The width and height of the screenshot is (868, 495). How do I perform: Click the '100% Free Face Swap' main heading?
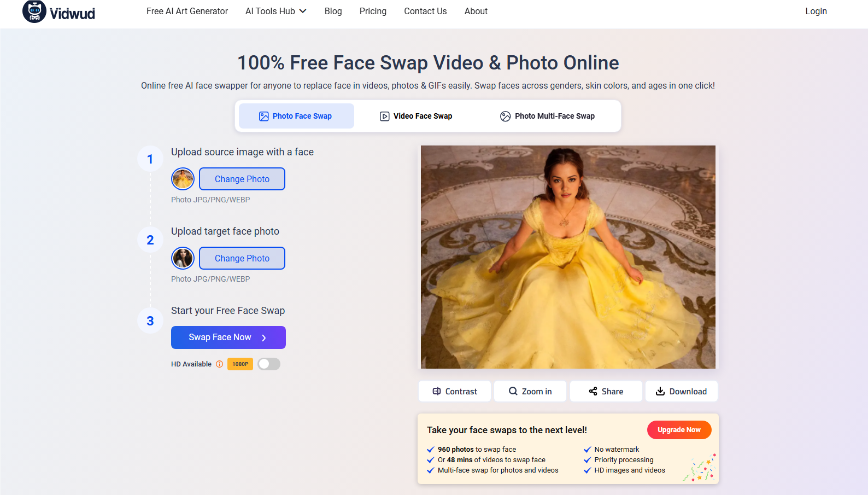[x=428, y=62]
